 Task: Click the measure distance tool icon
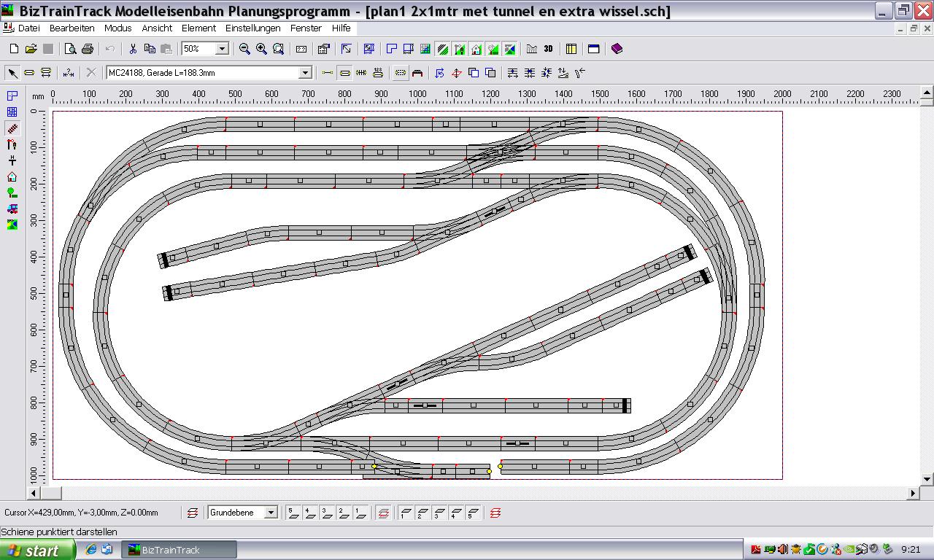(x=68, y=73)
